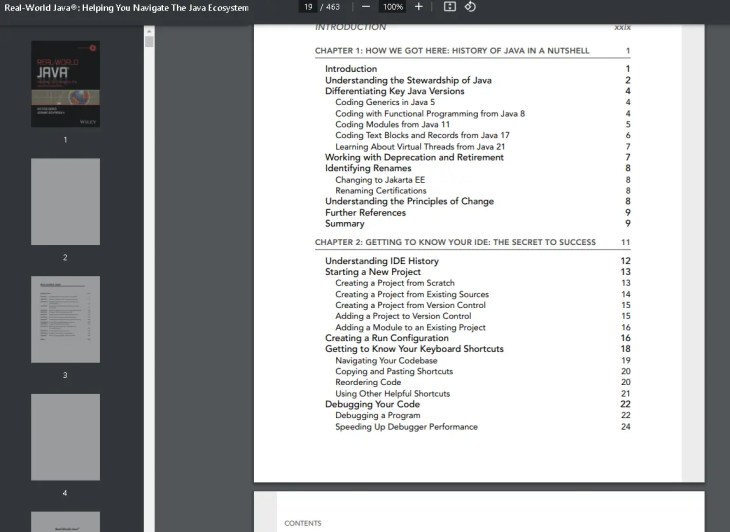The image size is (730, 532).
Task: Click 'Creating a Project from Scratch' entry
Action: click(395, 283)
